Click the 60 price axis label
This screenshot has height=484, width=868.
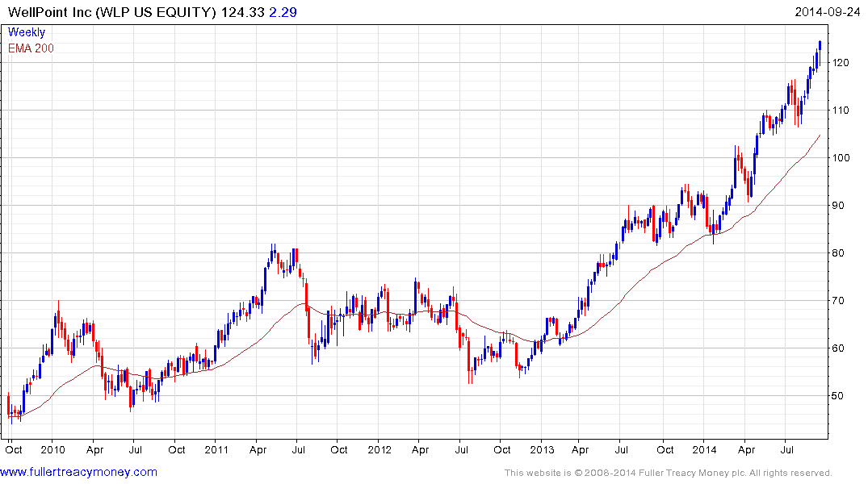point(838,348)
